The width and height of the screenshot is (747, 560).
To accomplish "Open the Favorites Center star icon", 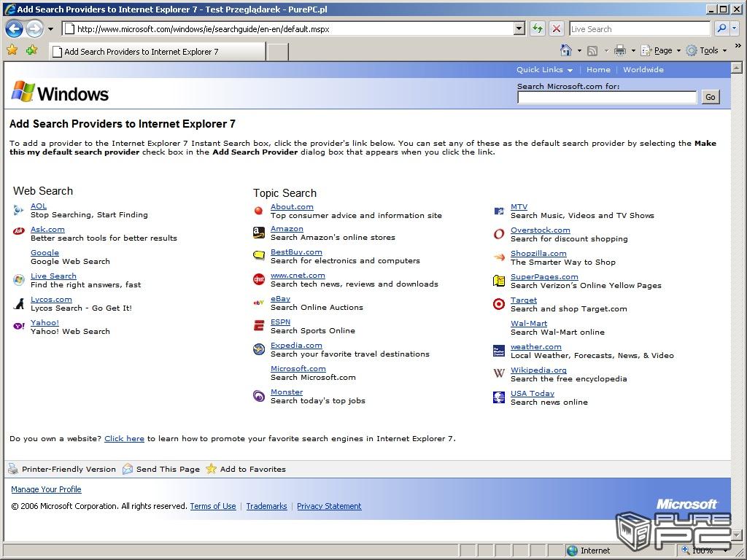I will click(12, 50).
